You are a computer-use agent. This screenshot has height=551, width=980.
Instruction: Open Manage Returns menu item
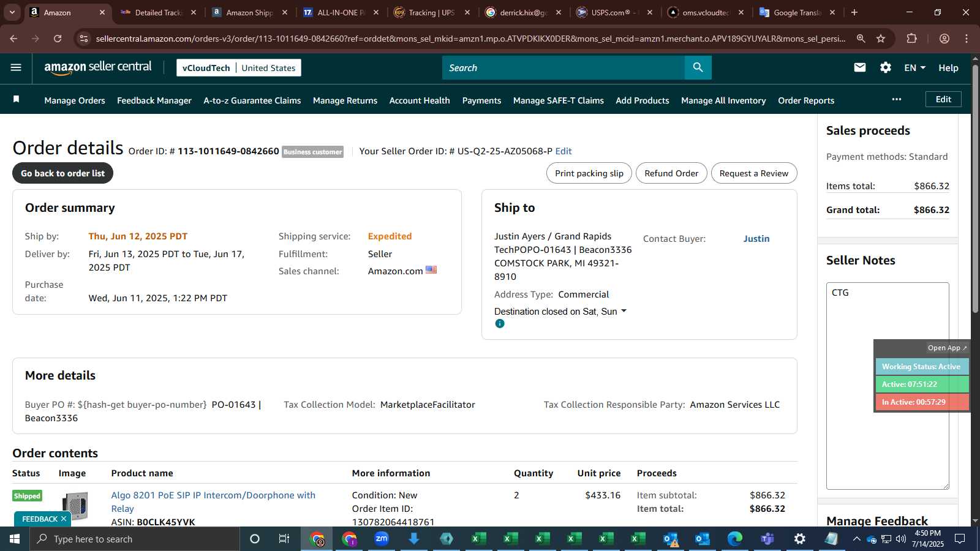345,100
